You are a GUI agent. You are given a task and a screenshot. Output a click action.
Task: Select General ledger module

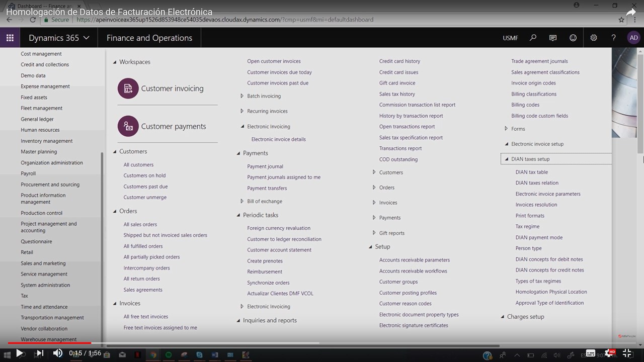point(37,119)
